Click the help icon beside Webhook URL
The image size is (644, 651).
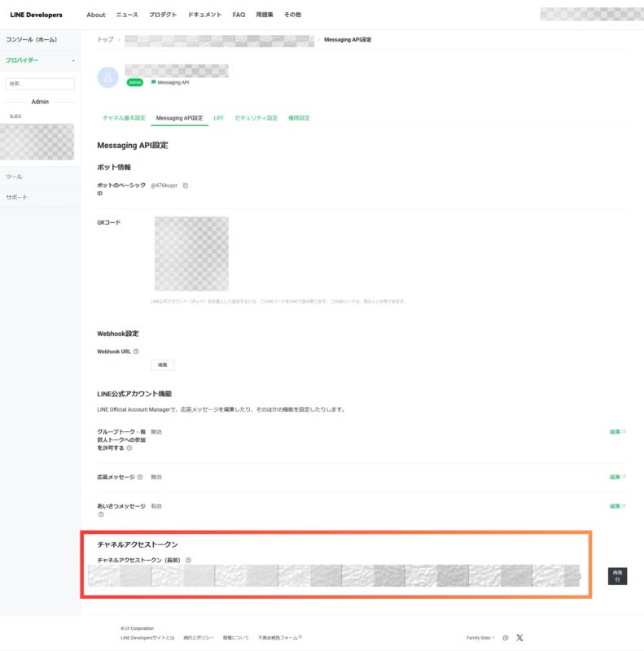(136, 352)
